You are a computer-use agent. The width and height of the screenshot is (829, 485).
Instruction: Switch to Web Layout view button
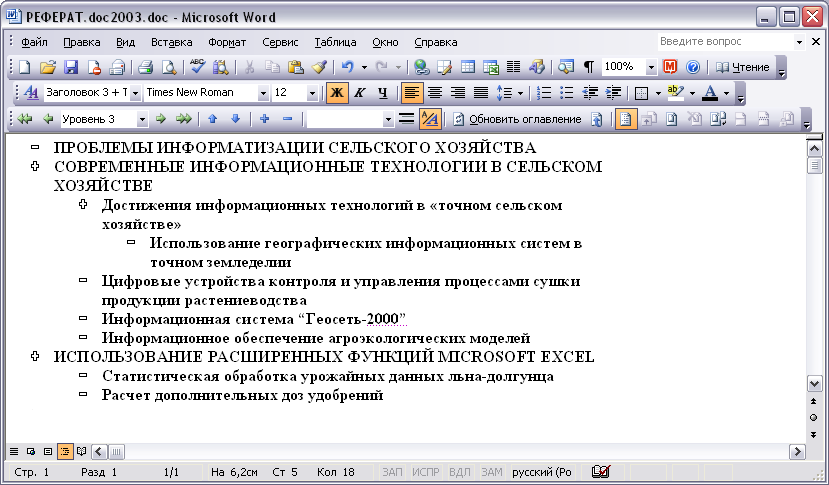[31, 451]
